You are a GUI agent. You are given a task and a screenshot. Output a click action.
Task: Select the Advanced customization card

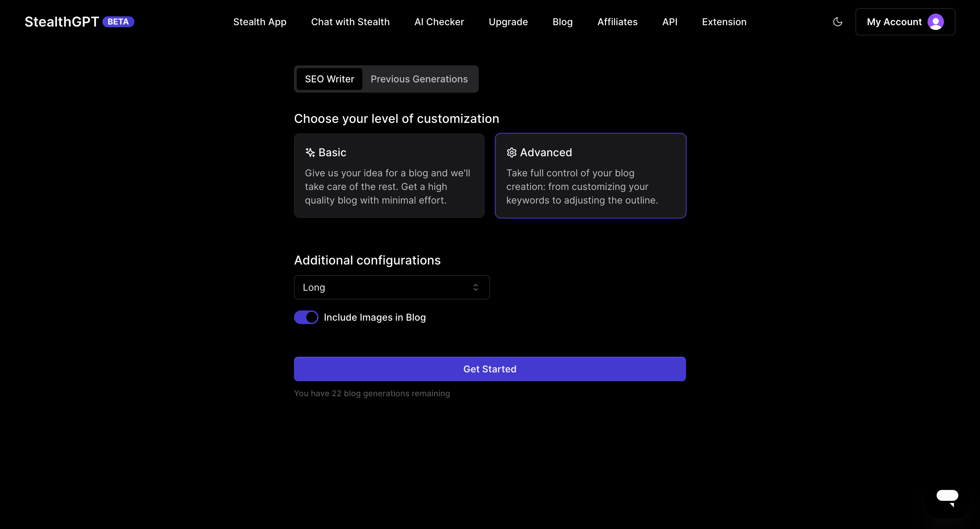tap(590, 176)
